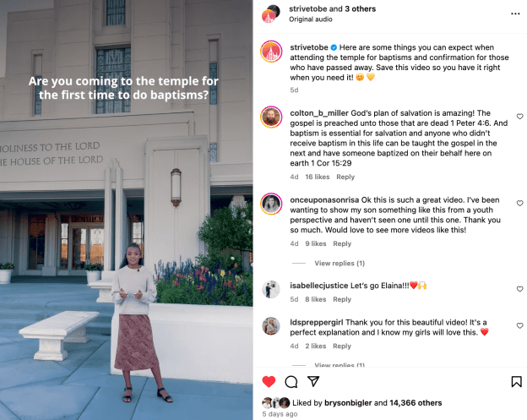Open the three-dot more options menu
Image resolution: width=527 pixels, height=420 pixels.
point(515,14)
